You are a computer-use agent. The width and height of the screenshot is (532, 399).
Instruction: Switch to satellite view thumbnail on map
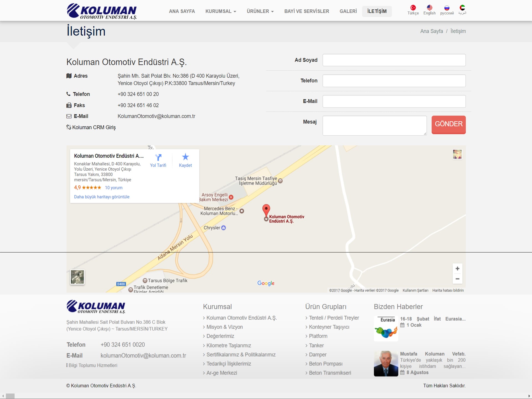point(77,277)
